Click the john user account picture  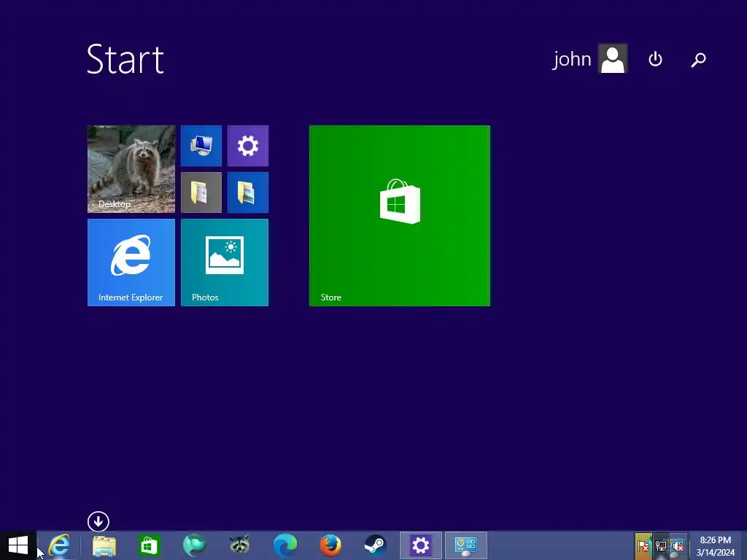pos(612,58)
